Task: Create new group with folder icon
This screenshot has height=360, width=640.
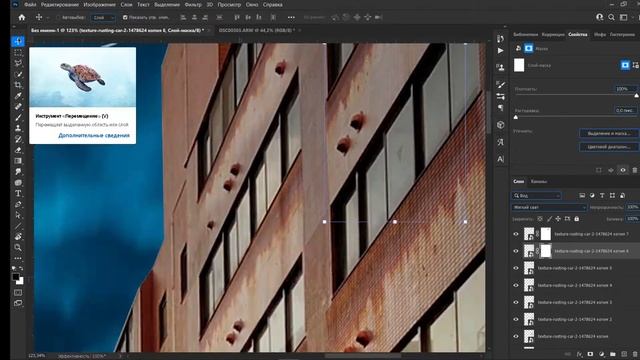Action: (613, 354)
